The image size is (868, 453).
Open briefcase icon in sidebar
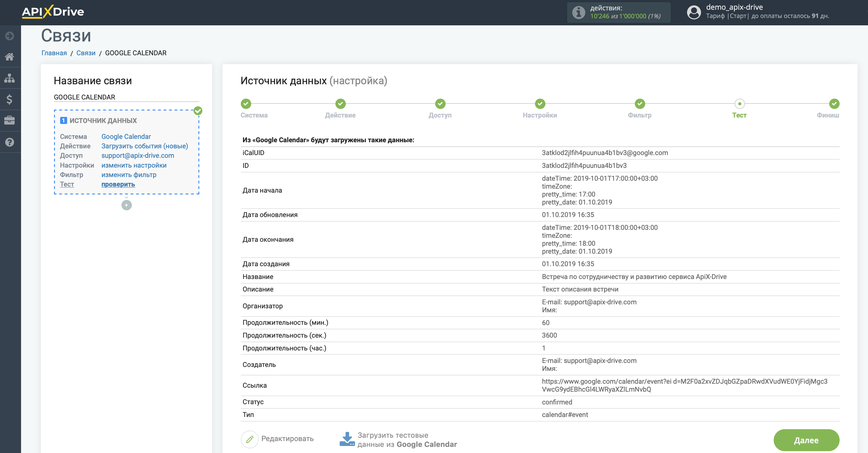point(10,120)
